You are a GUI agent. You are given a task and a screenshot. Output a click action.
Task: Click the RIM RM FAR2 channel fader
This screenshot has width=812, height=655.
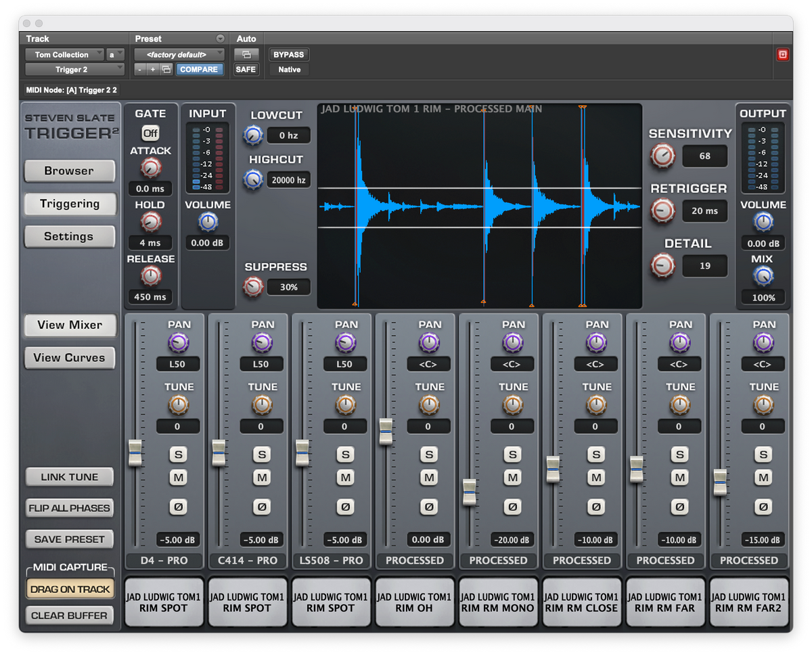pyautogui.click(x=720, y=482)
